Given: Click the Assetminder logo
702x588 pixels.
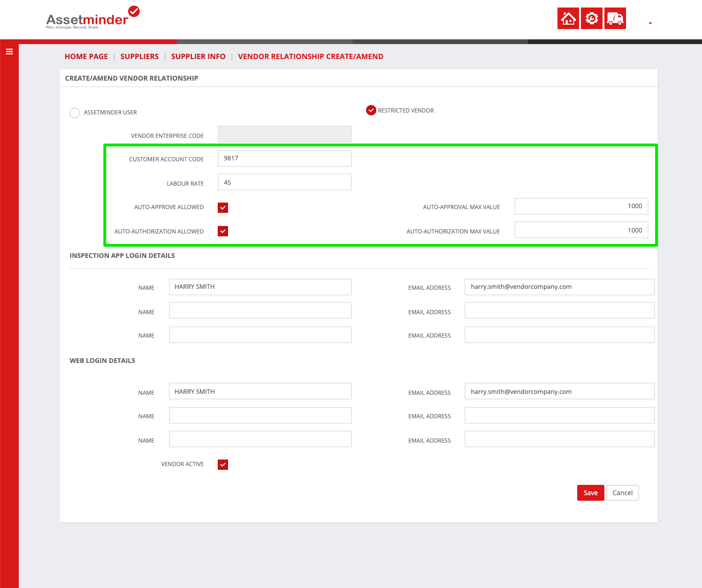Looking at the screenshot, I should tap(92, 18).
